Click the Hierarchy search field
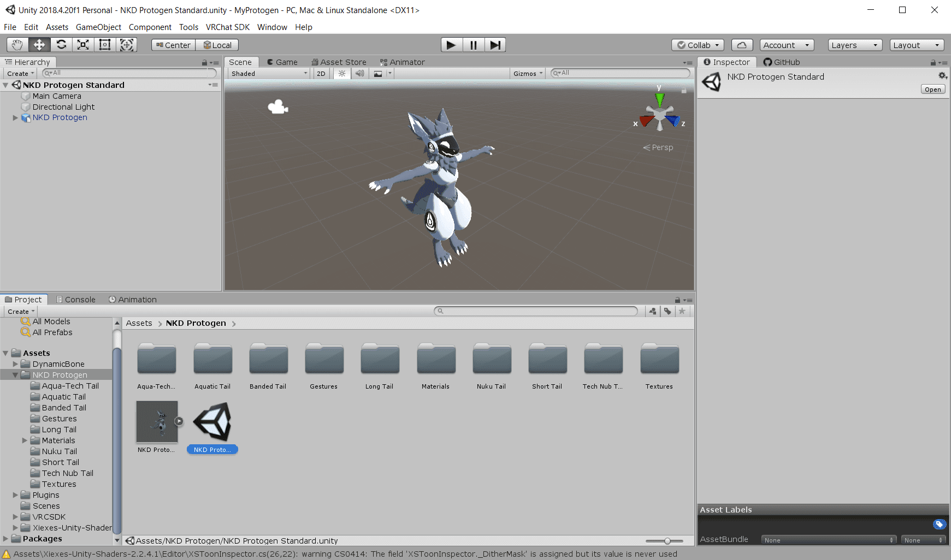 [x=129, y=73]
